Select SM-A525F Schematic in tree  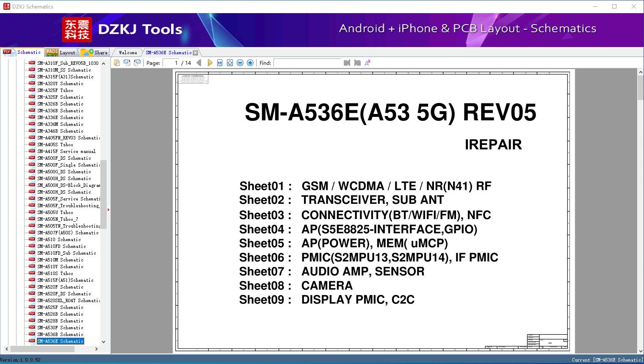pyautogui.click(x=60, y=307)
